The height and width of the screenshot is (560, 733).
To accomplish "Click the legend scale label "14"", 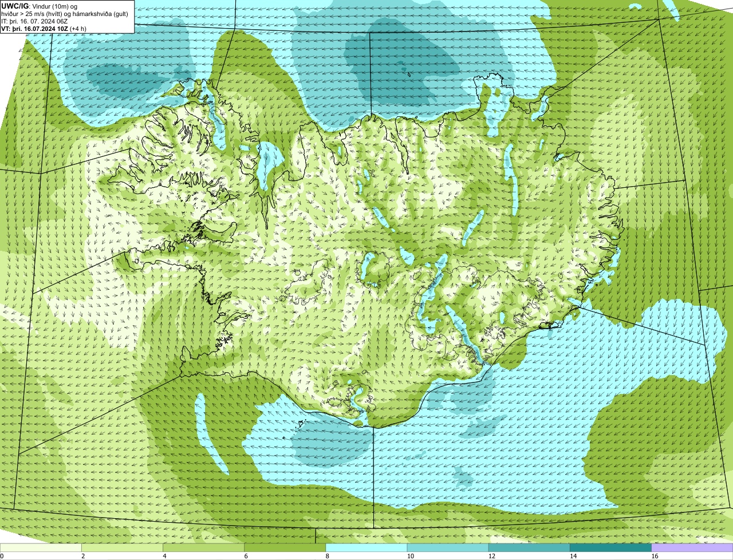I will coord(573,556).
